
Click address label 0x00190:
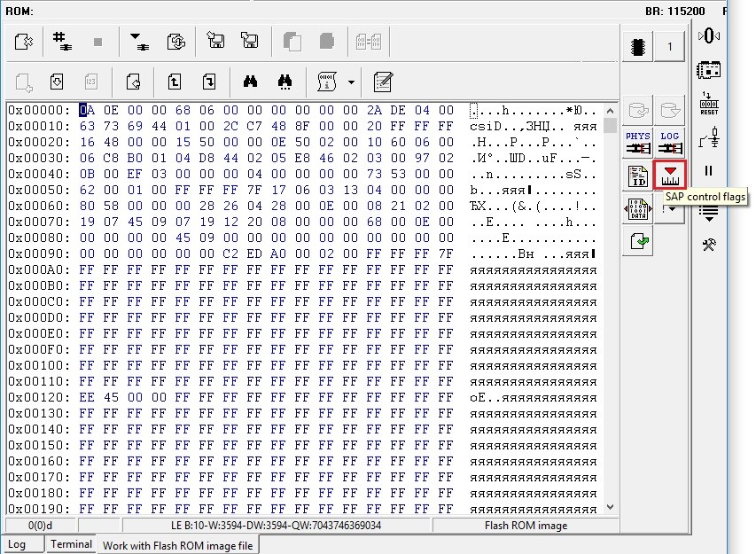click(x=39, y=509)
